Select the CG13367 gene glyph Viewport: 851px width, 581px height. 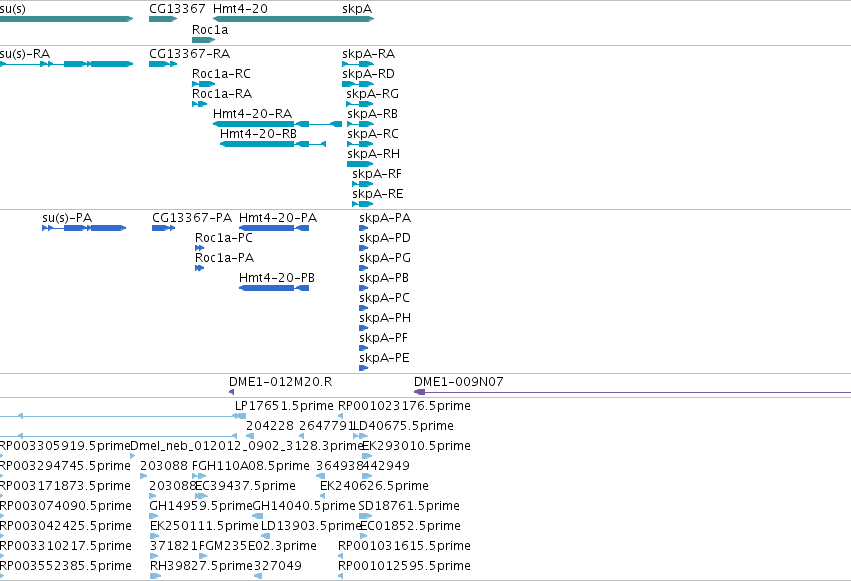point(163,19)
